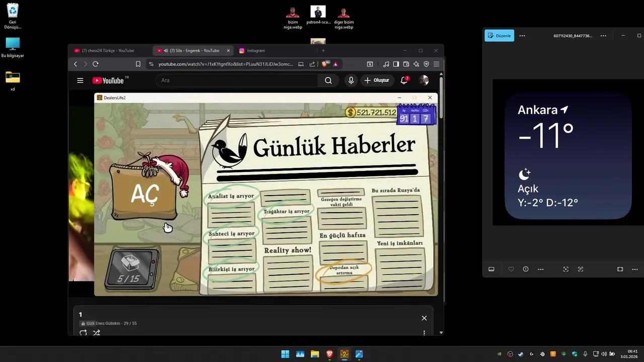Switch to the chess24 Türkçe YouTube tab
Screen dimensions: 644x362
tap(109, 50)
